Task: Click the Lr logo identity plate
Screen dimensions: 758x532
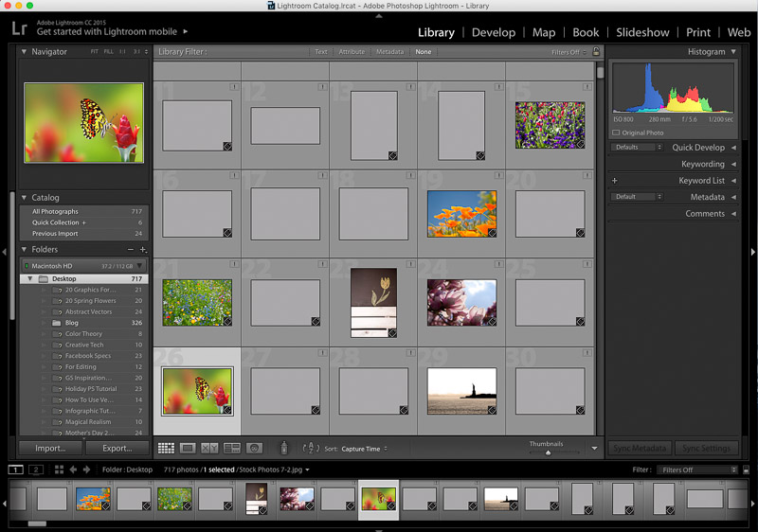Action: [x=19, y=28]
